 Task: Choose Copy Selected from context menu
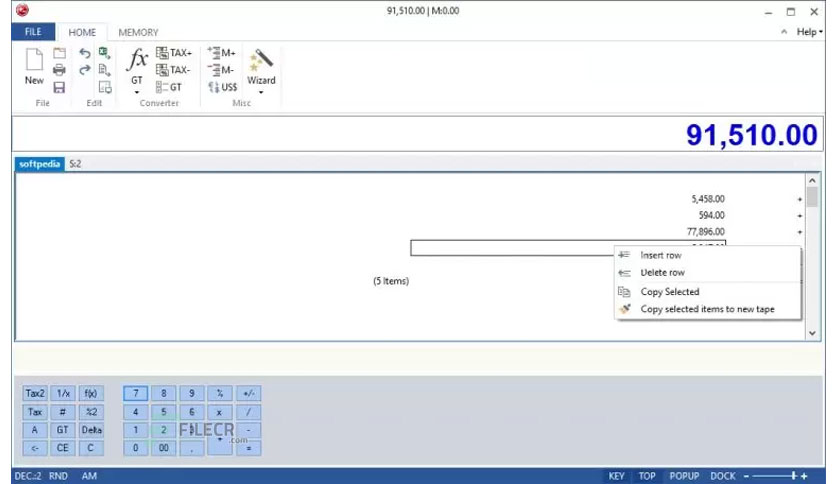click(x=708, y=292)
